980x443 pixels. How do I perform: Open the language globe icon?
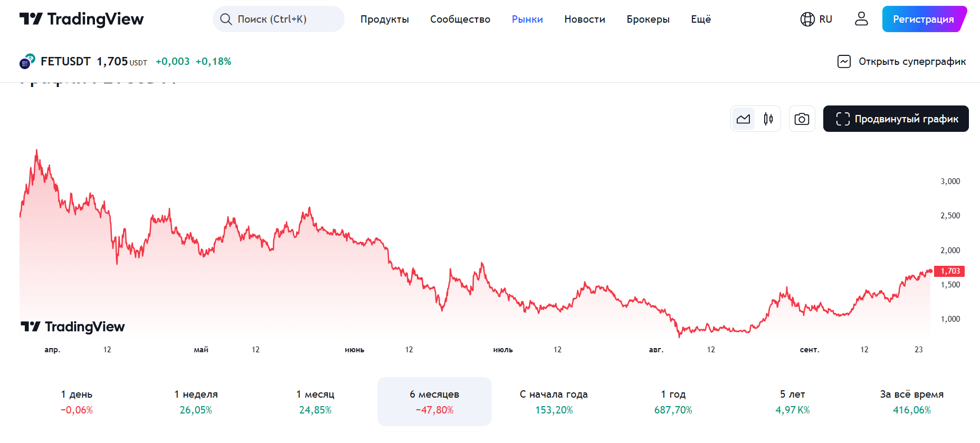pos(807,20)
